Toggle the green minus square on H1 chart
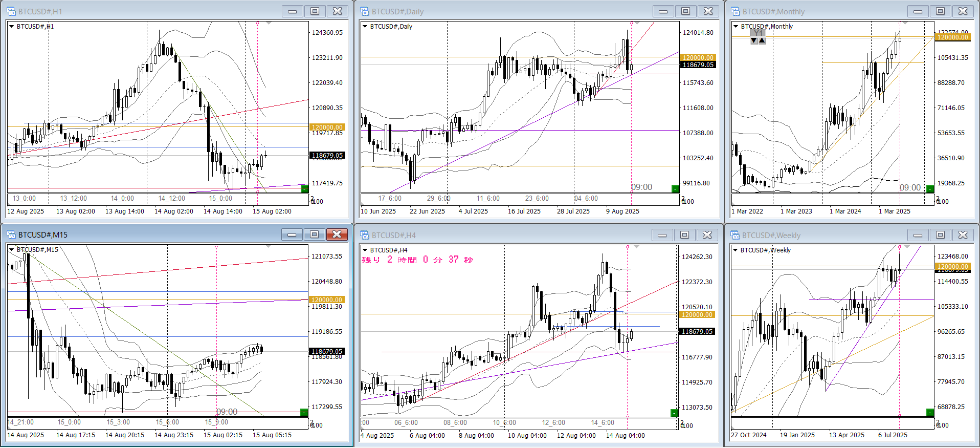 (x=304, y=189)
